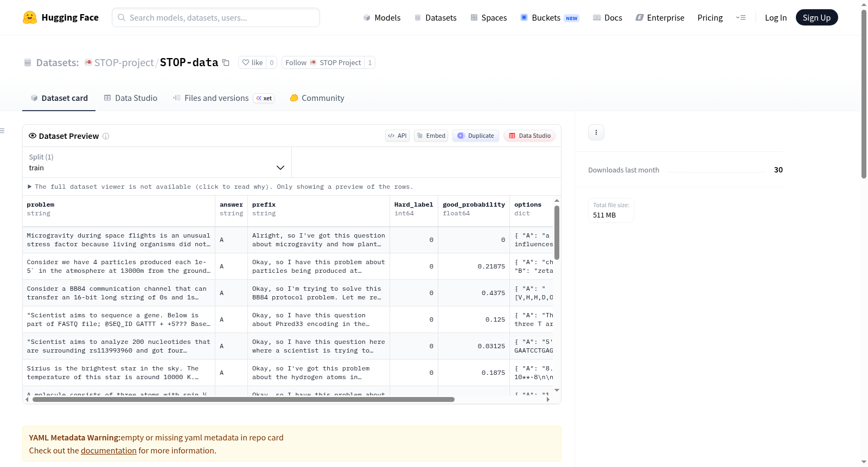
Task: Click the xet badge on Files tab
Action: click(264, 98)
